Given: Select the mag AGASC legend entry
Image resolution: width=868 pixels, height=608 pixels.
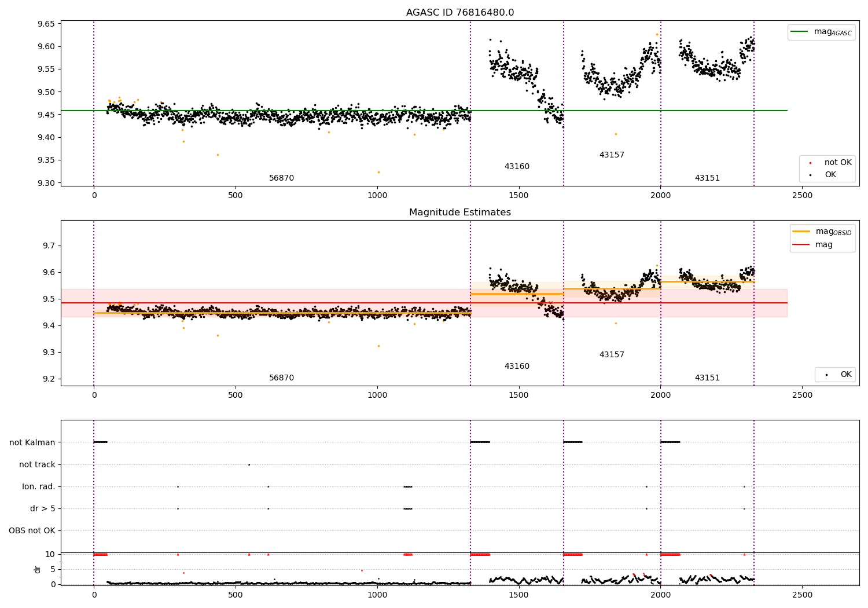Looking at the screenshot, I should pos(821,32).
